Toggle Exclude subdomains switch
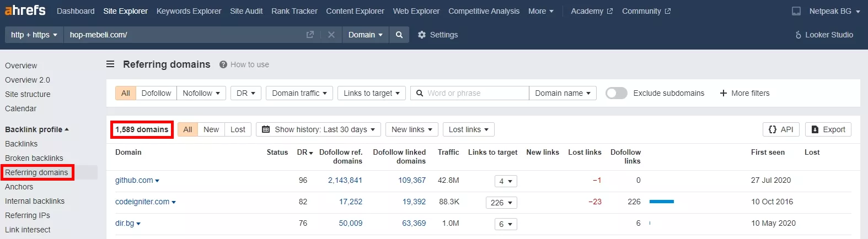 click(x=617, y=93)
